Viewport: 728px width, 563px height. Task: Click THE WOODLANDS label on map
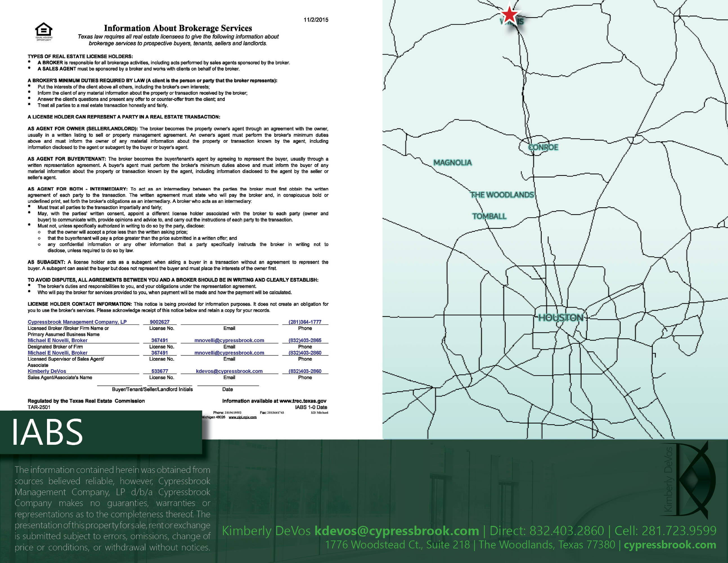[x=502, y=195]
